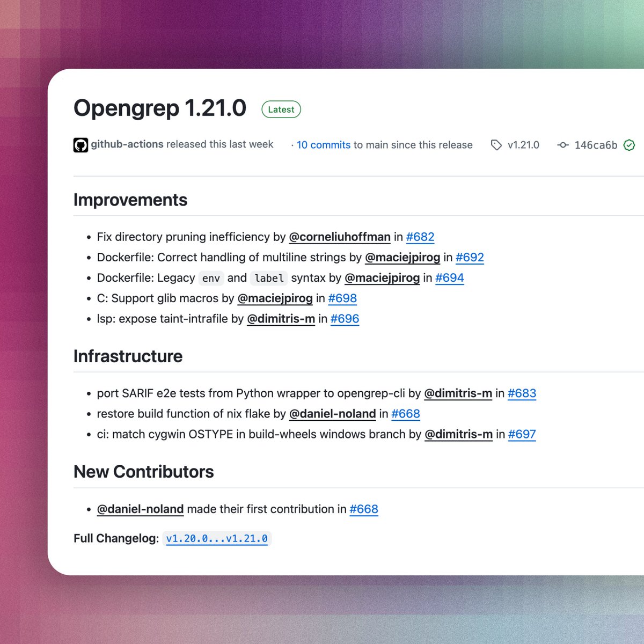Image resolution: width=644 pixels, height=644 pixels.
Task: Click the Infrastructure section heading
Action: click(128, 356)
